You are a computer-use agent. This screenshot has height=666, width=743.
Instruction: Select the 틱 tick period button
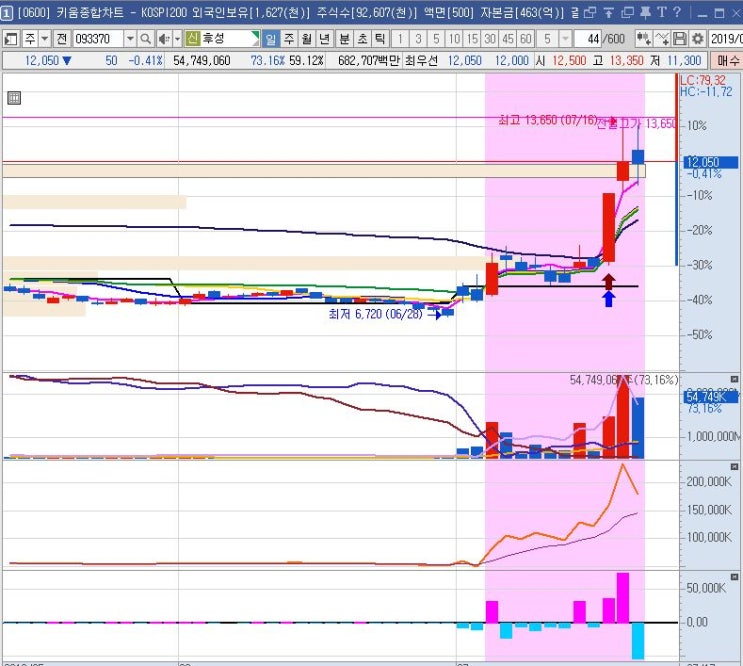pyautogui.click(x=380, y=39)
